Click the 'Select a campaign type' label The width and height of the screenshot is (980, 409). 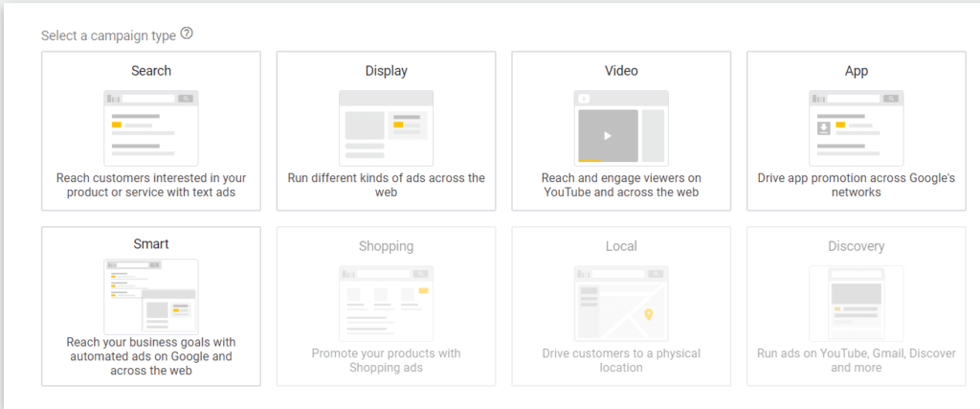(109, 35)
